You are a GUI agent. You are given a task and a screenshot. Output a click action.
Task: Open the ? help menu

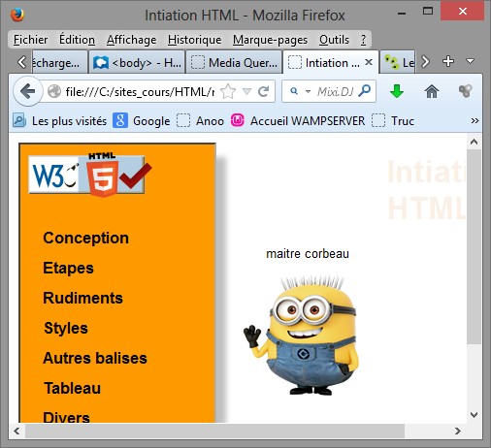pyautogui.click(x=363, y=40)
